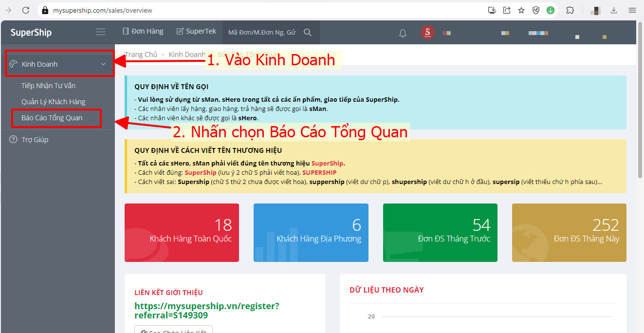The height and width of the screenshot is (333, 644).
Task: Select Tiếp Nhận Tư Vấn in sidebar
Action: tap(48, 86)
